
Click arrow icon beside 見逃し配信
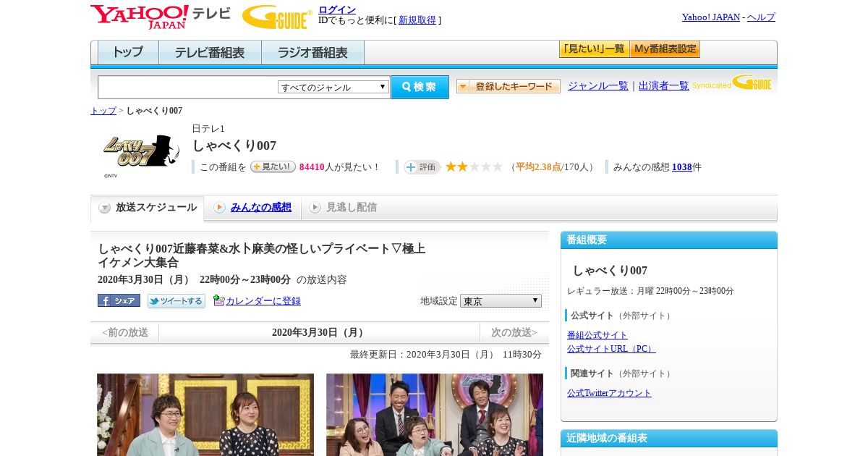315,208
